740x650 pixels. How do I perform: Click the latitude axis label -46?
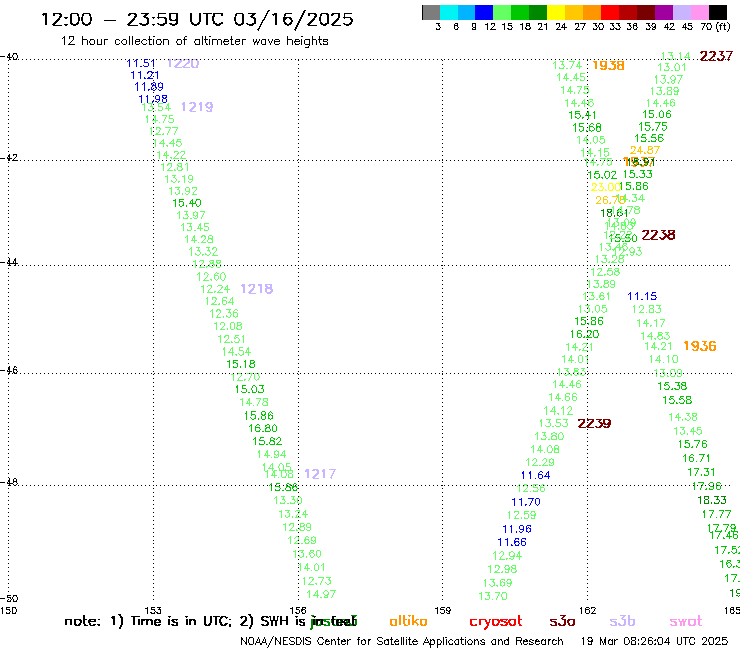[x=9, y=370]
